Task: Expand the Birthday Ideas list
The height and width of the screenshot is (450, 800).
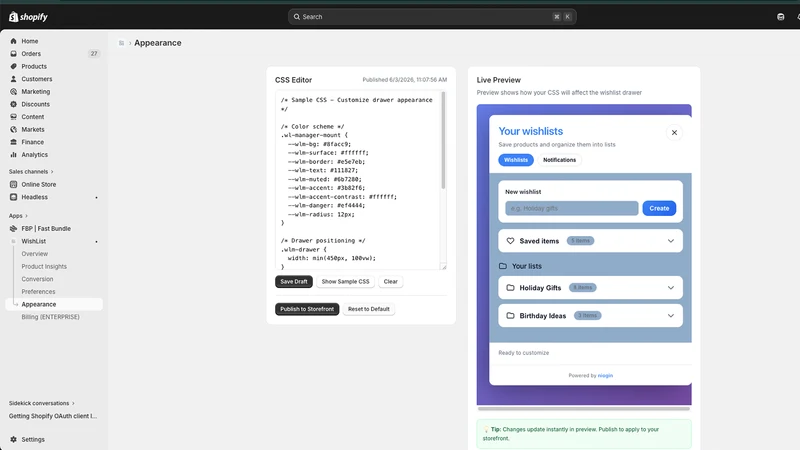Action: [670, 316]
